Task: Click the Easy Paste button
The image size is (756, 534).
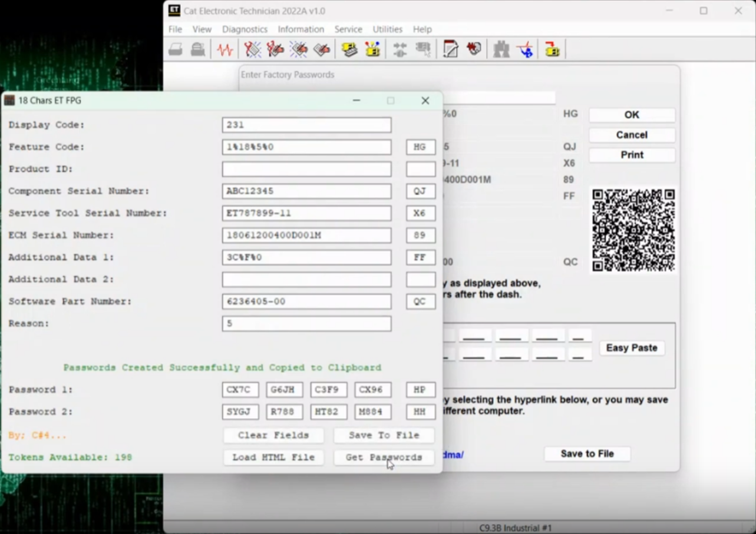Action: pyautogui.click(x=632, y=348)
